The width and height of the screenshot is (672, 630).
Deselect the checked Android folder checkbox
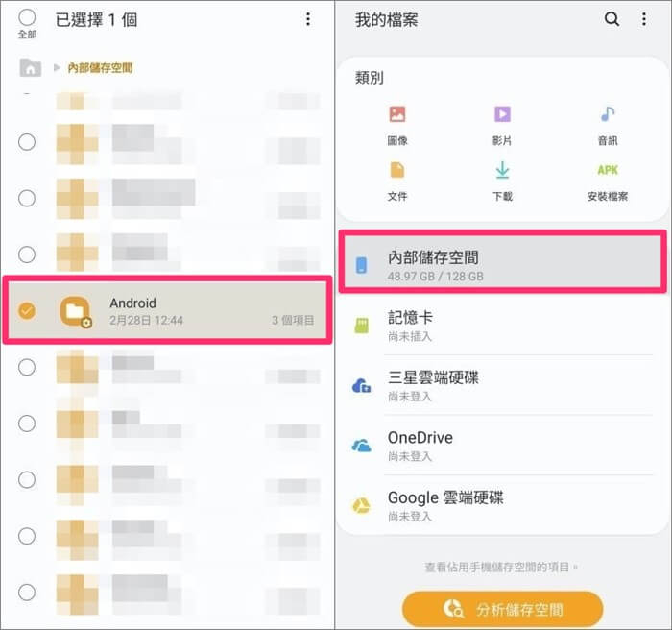point(27,310)
